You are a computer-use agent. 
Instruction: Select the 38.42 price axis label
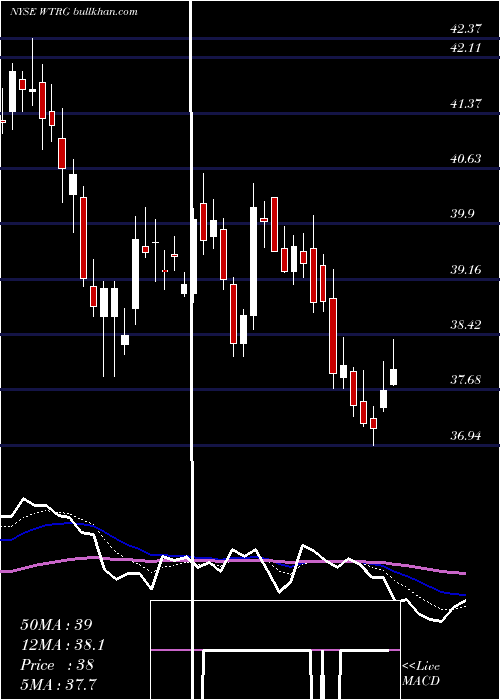[x=466, y=325]
